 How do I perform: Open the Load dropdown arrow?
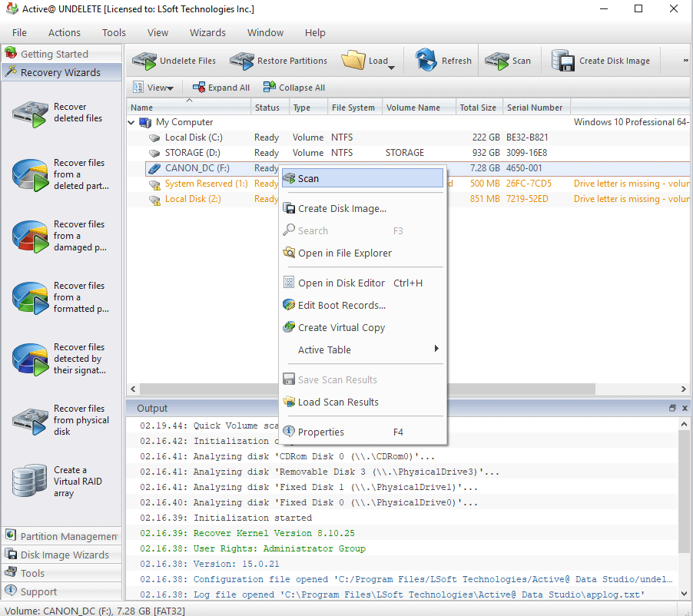pos(391,68)
